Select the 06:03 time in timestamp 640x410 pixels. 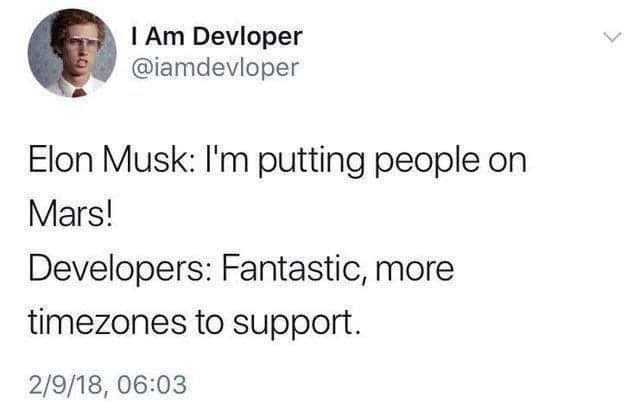click(x=152, y=385)
